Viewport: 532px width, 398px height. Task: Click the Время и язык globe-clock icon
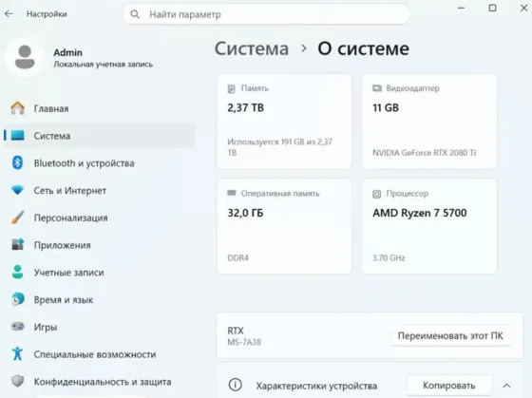17,299
